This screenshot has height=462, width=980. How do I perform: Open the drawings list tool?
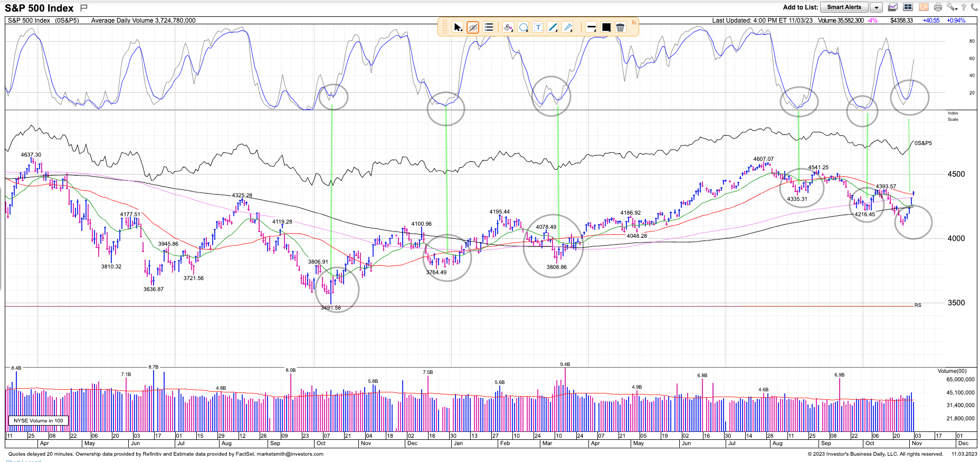click(489, 27)
